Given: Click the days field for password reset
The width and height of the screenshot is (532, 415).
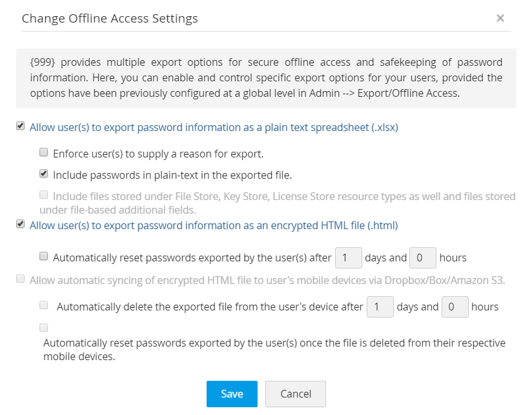Looking at the screenshot, I should [349, 258].
